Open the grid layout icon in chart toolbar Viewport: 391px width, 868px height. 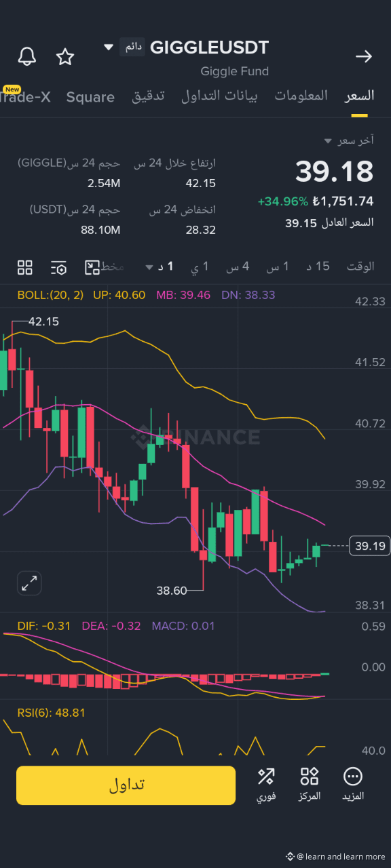(x=25, y=267)
